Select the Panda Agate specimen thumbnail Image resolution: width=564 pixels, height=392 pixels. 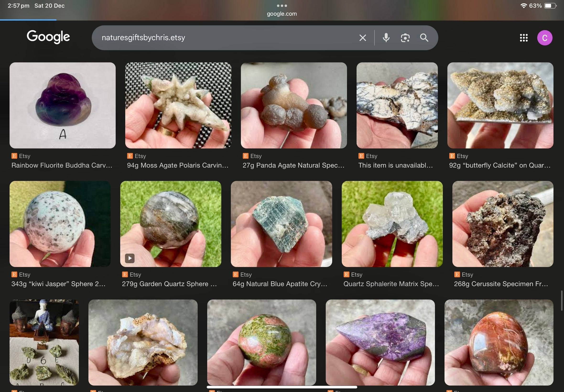(x=294, y=105)
